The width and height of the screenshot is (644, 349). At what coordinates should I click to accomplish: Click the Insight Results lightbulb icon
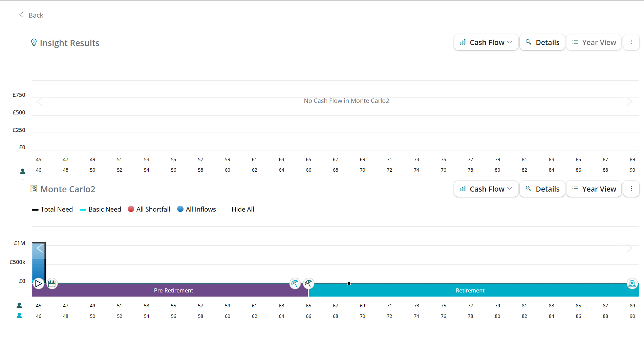(x=34, y=43)
